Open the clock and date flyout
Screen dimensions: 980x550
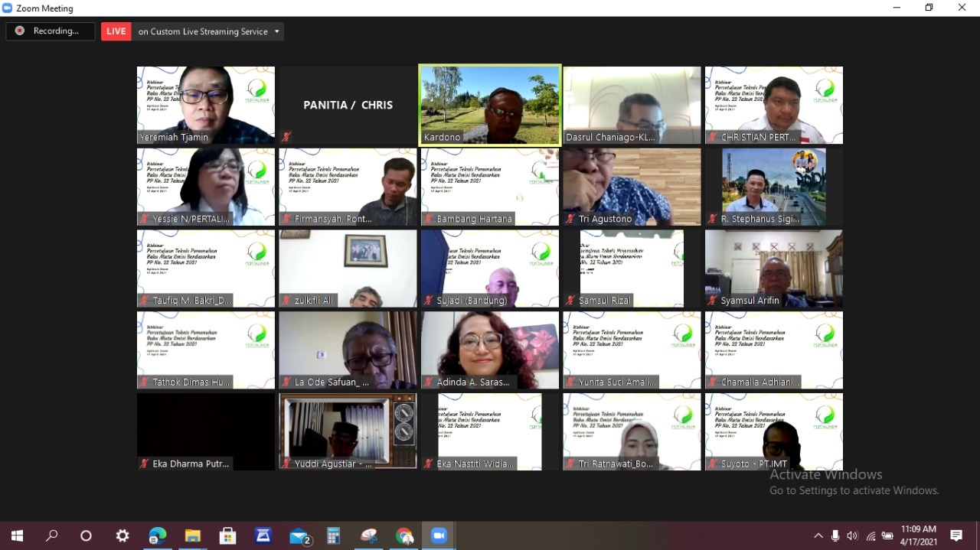pos(918,536)
